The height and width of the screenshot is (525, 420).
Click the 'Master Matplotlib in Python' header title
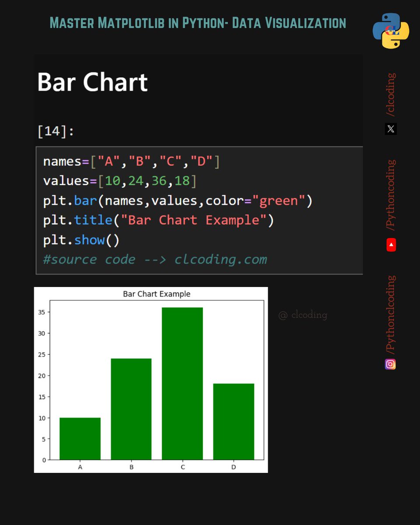click(x=198, y=22)
